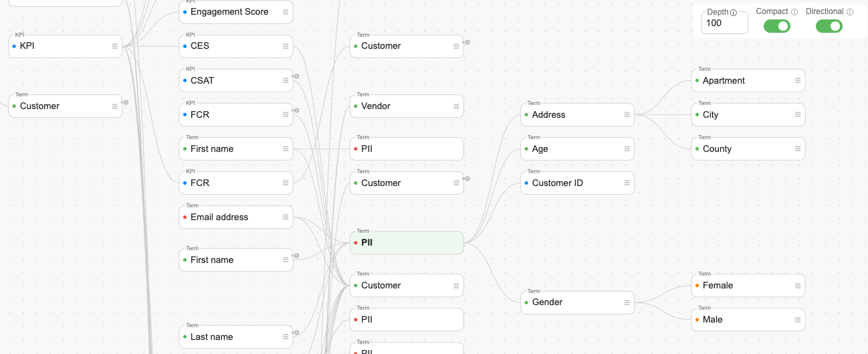
Task: Click the menu icon on Vendor node
Action: click(x=456, y=106)
